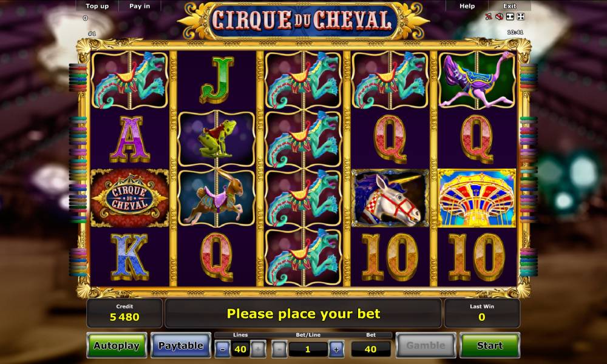Toggle the muted speaker sound icon

pos(500,16)
